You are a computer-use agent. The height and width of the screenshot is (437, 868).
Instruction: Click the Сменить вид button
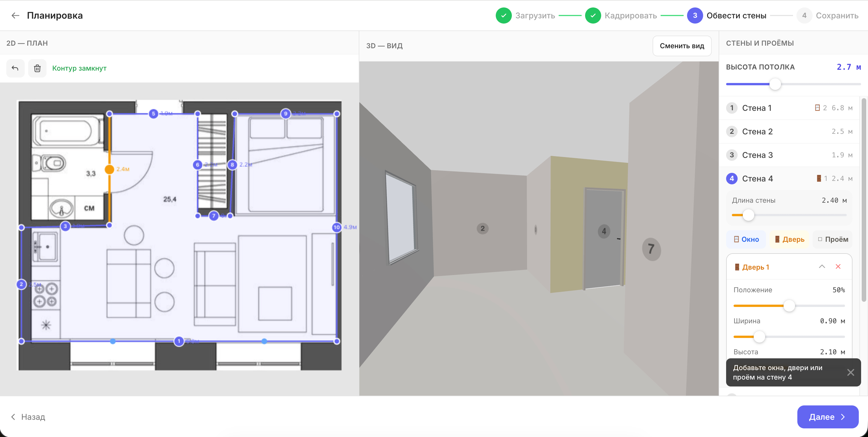point(682,46)
